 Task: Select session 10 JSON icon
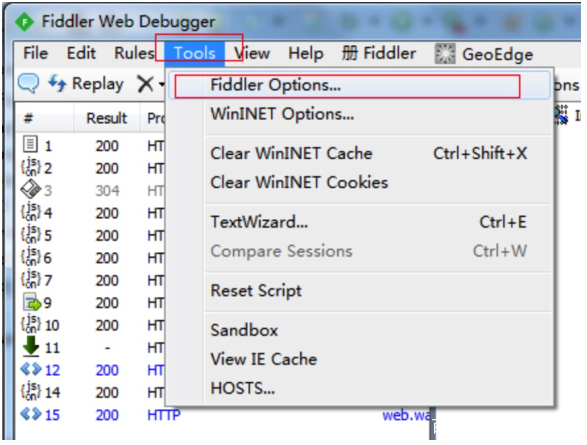pyautogui.click(x=30, y=324)
